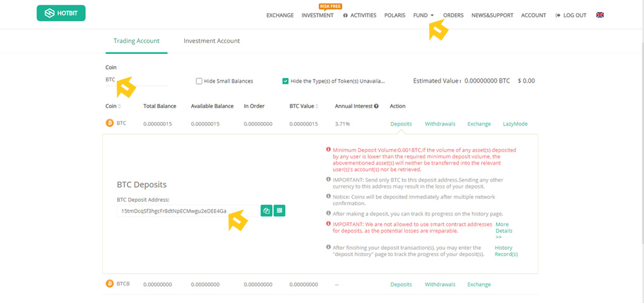
Task: Click Withdrawals link in BTCB row
Action: (440, 284)
